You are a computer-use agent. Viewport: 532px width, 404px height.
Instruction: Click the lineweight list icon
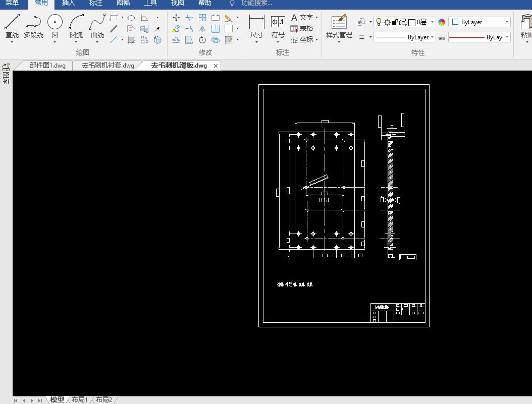click(442, 37)
